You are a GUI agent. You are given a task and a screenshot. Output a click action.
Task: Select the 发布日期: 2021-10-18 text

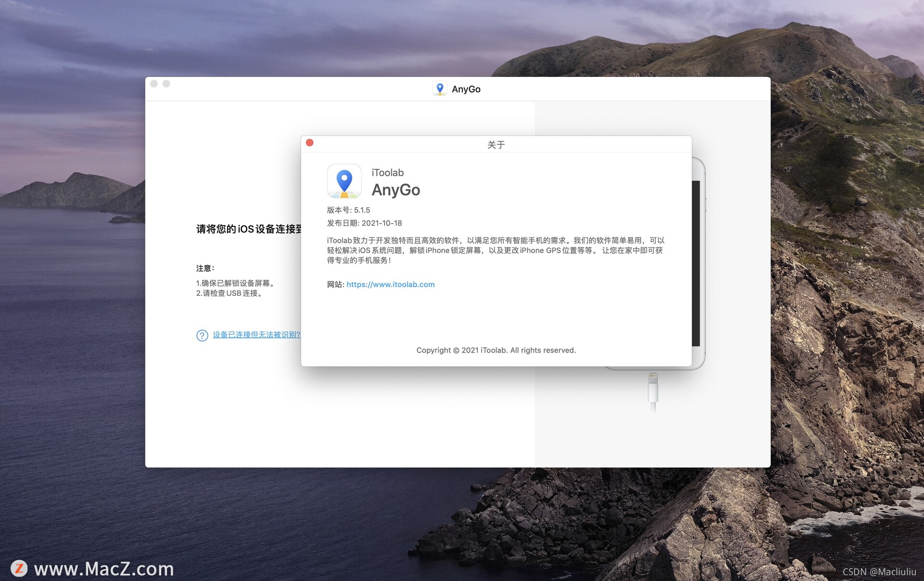point(364,223)
